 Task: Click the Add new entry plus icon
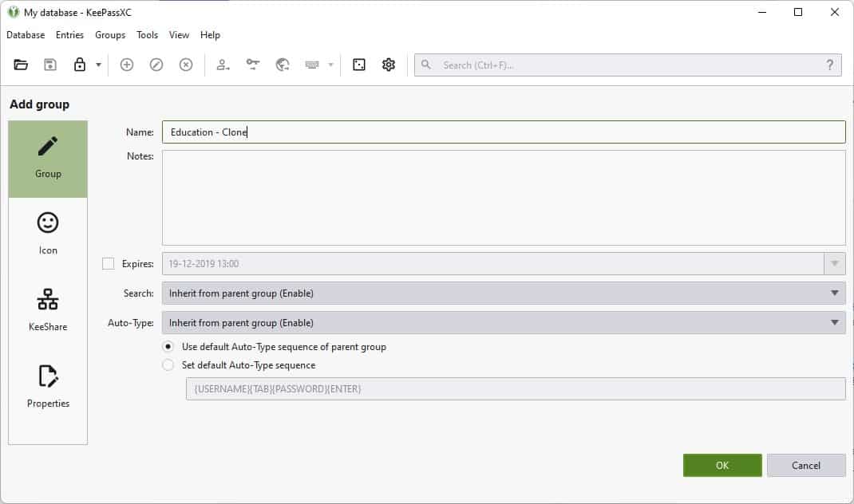pyautogui.click(x=126, y=65)
